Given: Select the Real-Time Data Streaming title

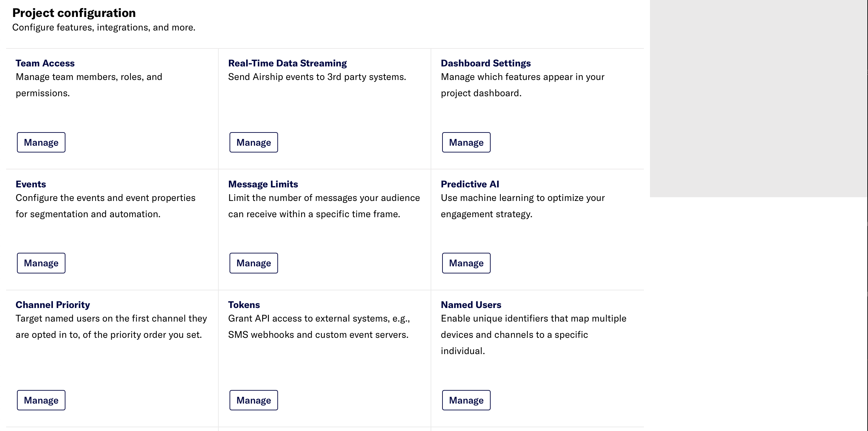Looking at the screenshot, I should [287, 63].
